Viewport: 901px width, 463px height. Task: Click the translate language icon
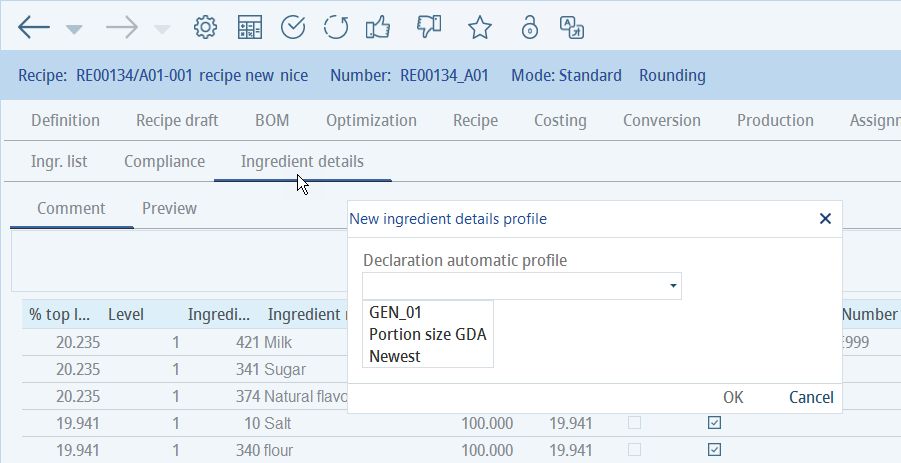pos(572,27)
